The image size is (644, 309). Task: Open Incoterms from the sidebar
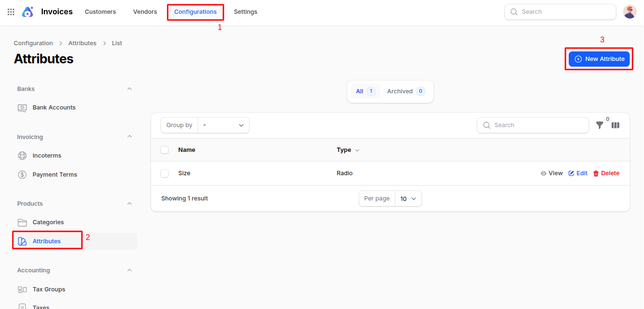coord(47,156)
